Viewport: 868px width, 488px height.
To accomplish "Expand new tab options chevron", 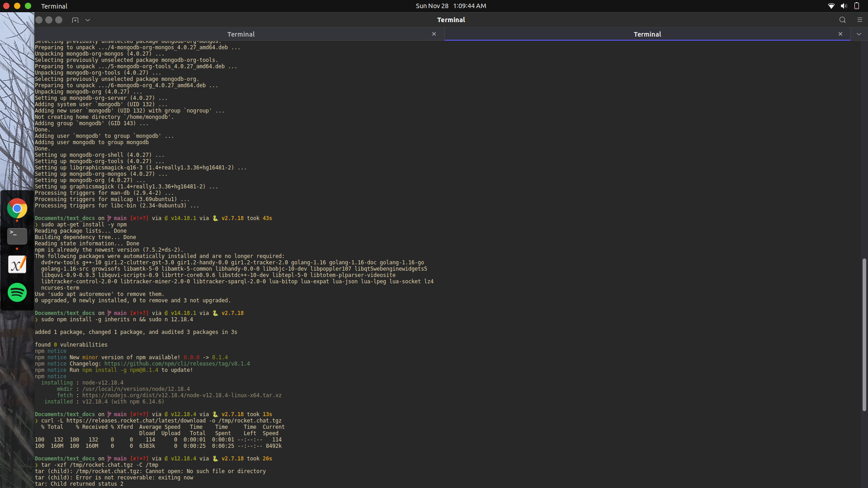I will coord(88,20).
